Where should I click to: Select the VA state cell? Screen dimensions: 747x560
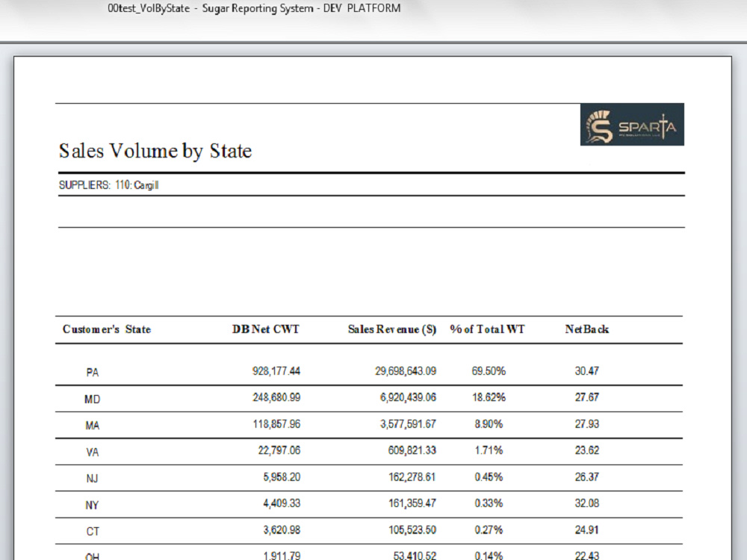point(93,452)
